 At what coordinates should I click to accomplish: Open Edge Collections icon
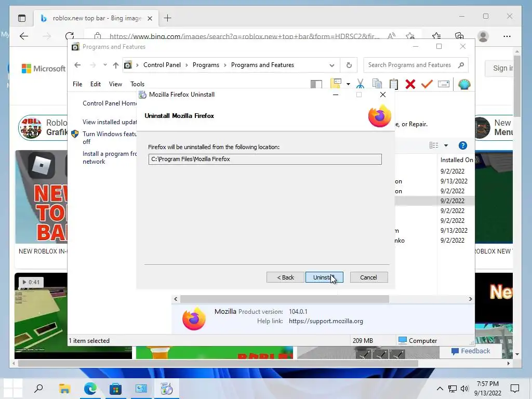point(459,36)
